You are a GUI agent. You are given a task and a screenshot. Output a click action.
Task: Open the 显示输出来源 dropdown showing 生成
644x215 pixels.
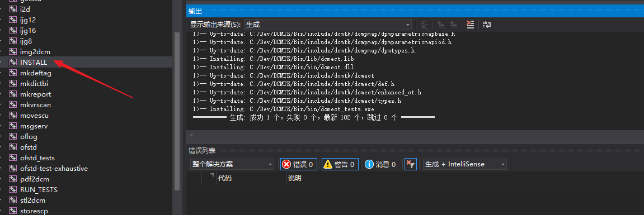(328, 25)
